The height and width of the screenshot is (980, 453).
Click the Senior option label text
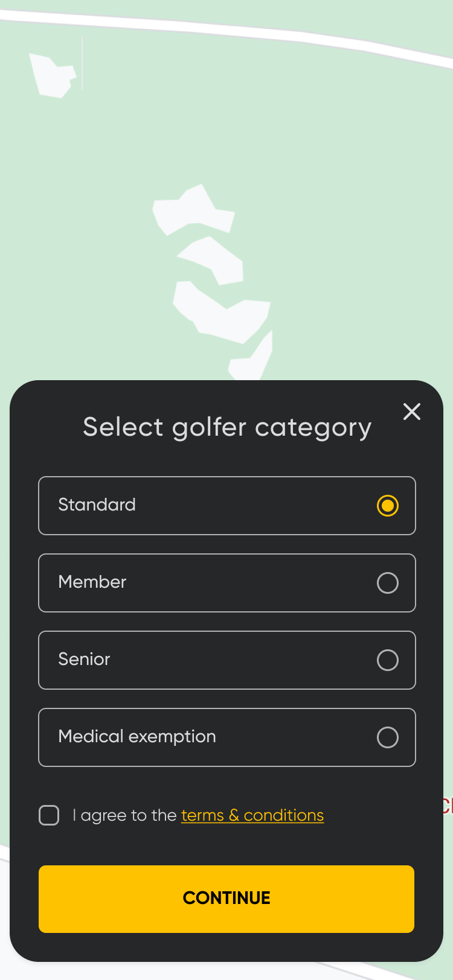point(84,659)
